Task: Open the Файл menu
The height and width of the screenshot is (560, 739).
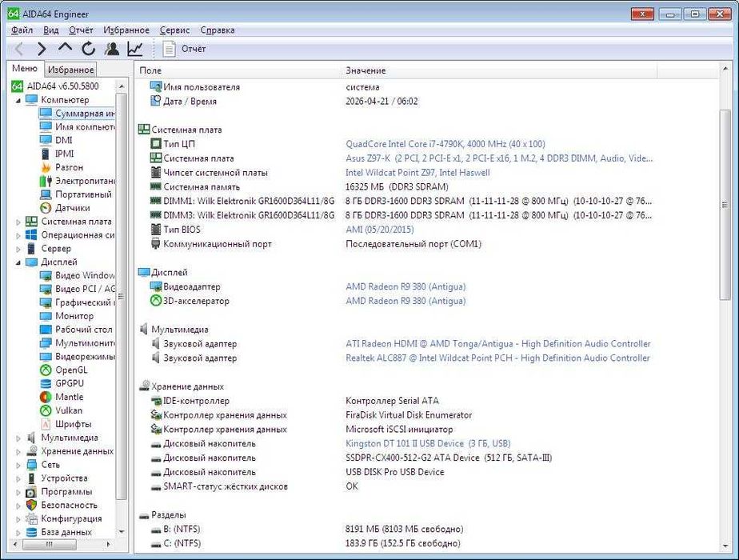Action: (x=22, y=30)
